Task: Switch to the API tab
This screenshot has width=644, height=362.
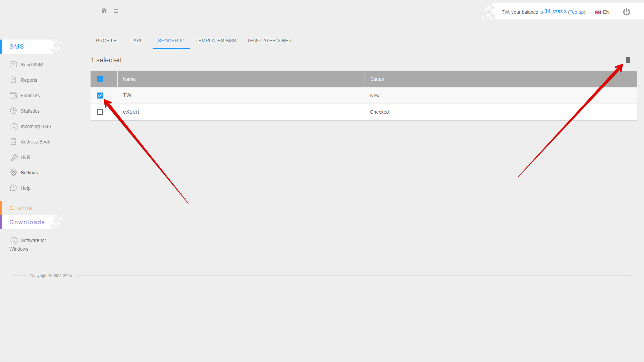Action: click(137, 41)
